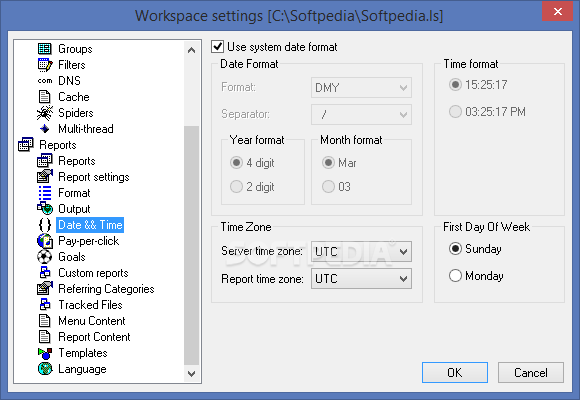Click the Format list icon
The width and height of the screenshot is (580, 400).
[x=45, y=193]
